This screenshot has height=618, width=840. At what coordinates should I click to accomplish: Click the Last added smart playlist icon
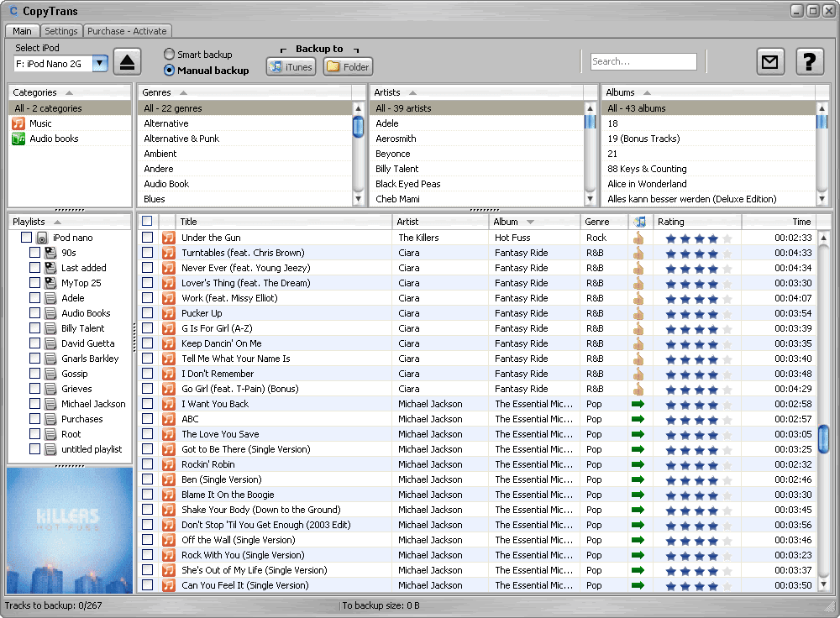click(x=51, y=268)
